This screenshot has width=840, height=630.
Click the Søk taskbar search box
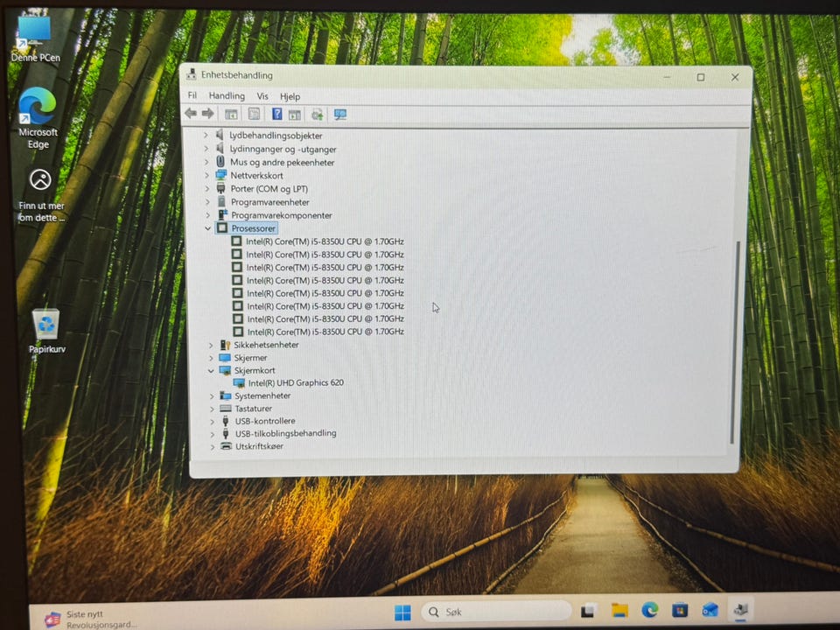pos(495,612)
